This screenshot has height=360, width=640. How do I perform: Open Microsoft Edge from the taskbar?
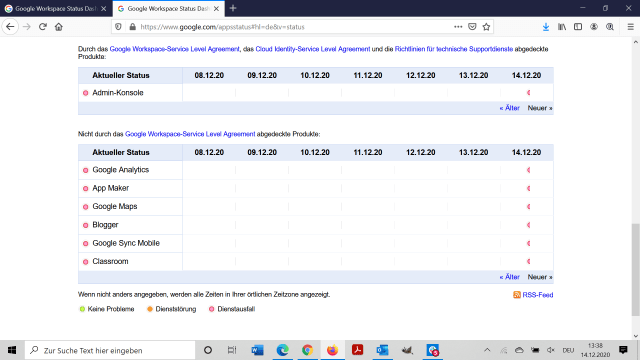coord(282,350)
